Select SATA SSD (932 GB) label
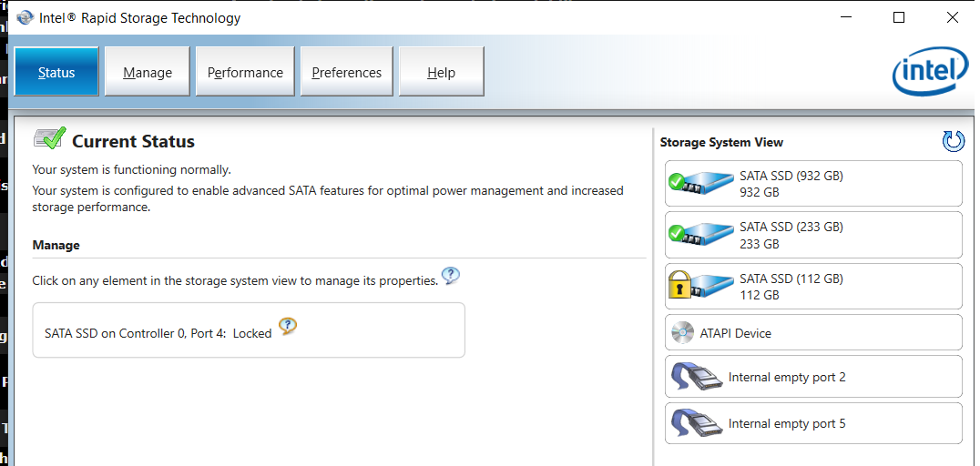The image size is (980, 466). [x=791, y=176]
